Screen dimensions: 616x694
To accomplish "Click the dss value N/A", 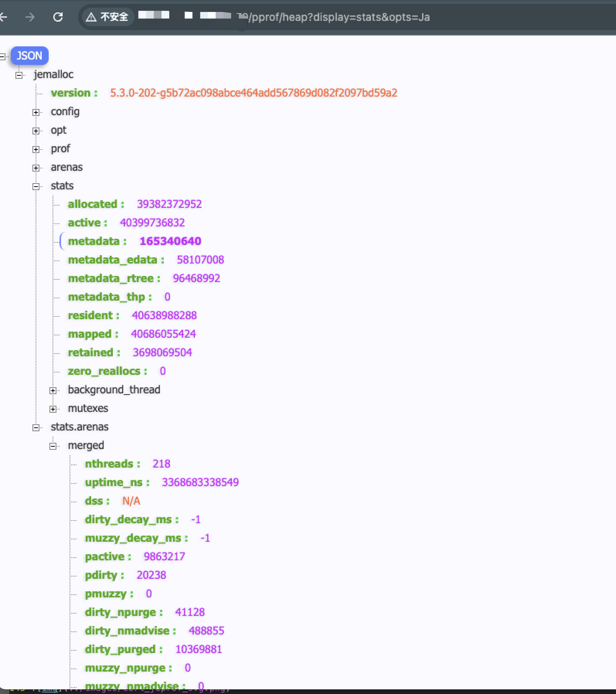I will click(x=131, y=501).
